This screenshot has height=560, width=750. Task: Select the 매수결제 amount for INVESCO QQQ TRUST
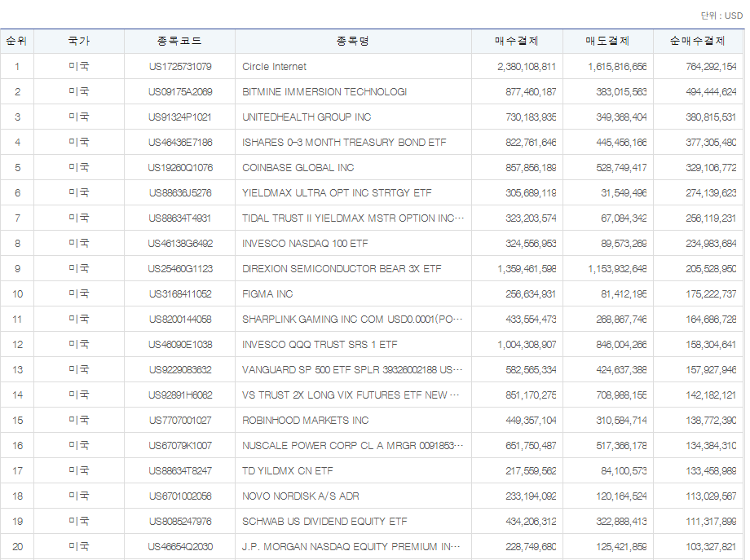point(526,345)
